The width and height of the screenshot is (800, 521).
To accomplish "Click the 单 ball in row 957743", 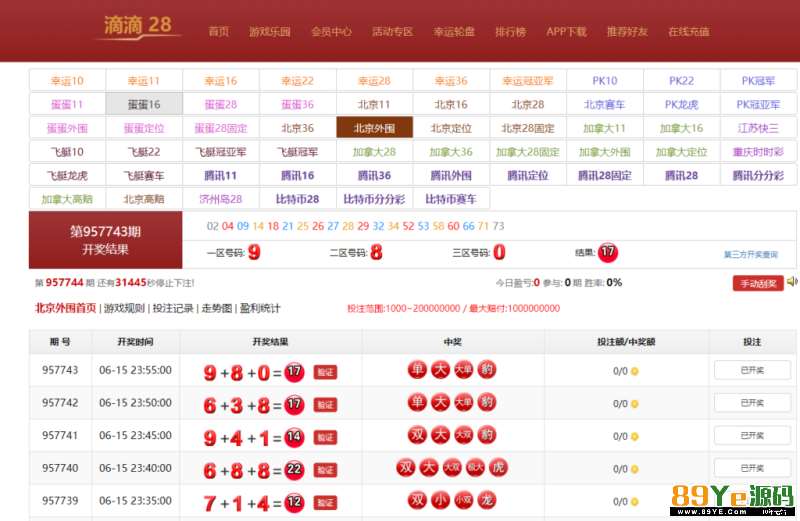I will (x=417, y=369).
